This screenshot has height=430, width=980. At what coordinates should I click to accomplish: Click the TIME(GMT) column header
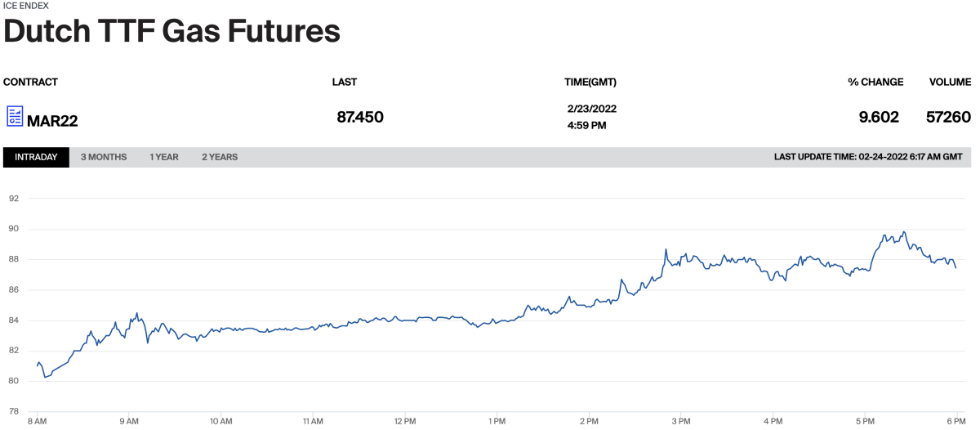[590, 82]
